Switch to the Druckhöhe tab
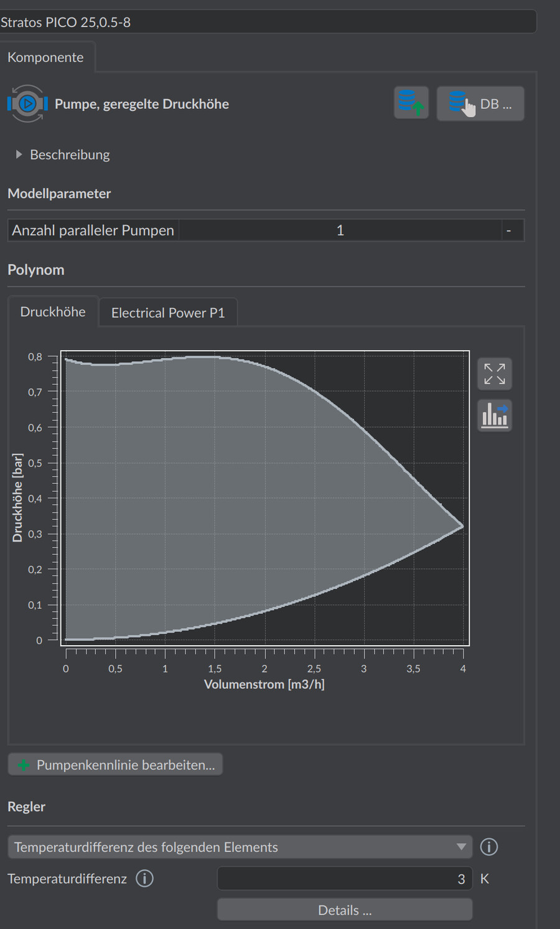 click(53, 311)
